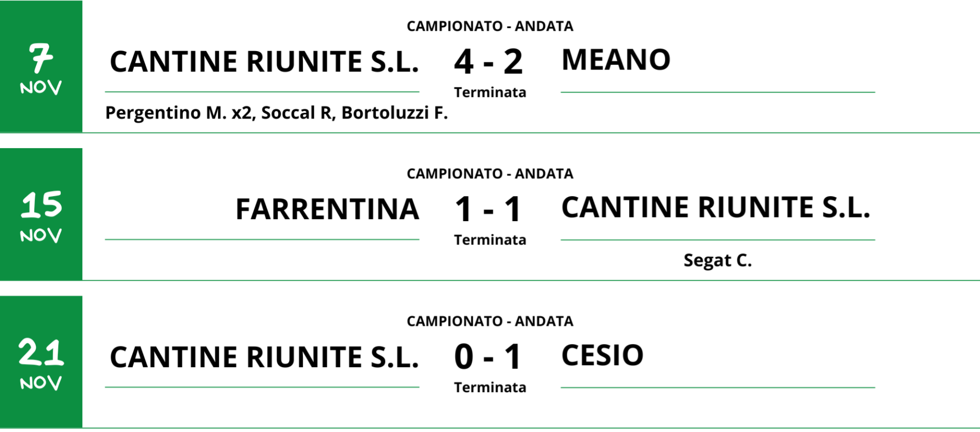Click the 4 - 2 match score
Viewport: 980px width, 432px height.
[x=489, y=62]
